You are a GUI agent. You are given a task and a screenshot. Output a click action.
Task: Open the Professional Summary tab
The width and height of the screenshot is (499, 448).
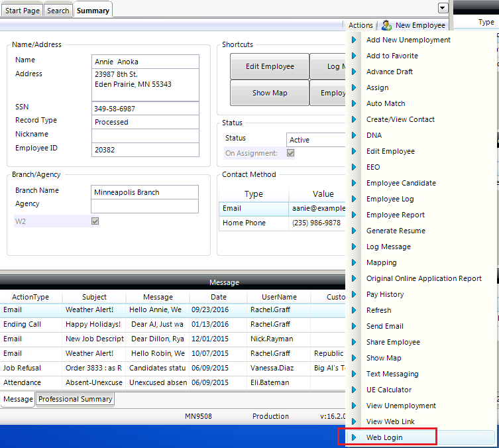click(75, 399)
